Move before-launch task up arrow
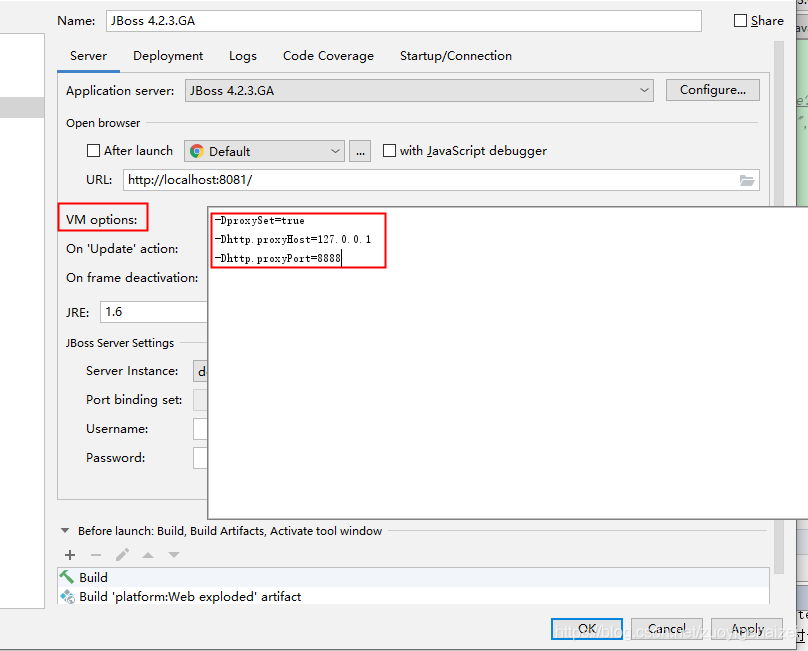Screen dimensions: 808x651 [148, 555]
